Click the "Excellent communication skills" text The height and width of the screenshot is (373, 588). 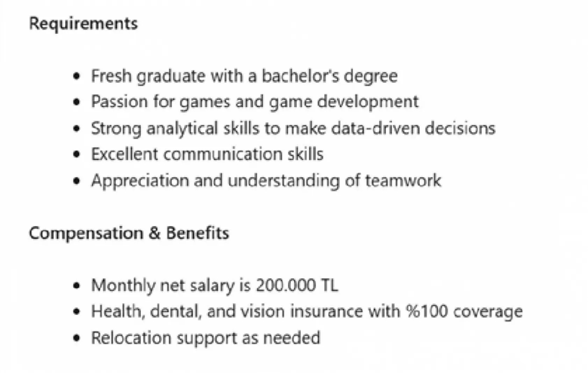207,154
